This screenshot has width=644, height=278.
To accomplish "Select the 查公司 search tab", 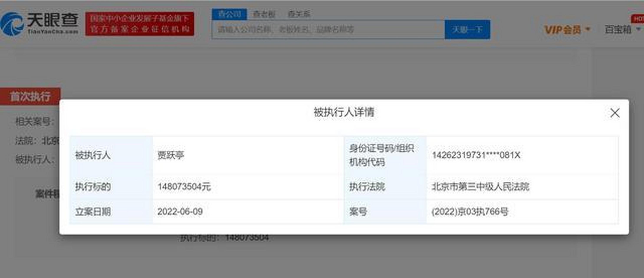I will (x=230, y=14).
